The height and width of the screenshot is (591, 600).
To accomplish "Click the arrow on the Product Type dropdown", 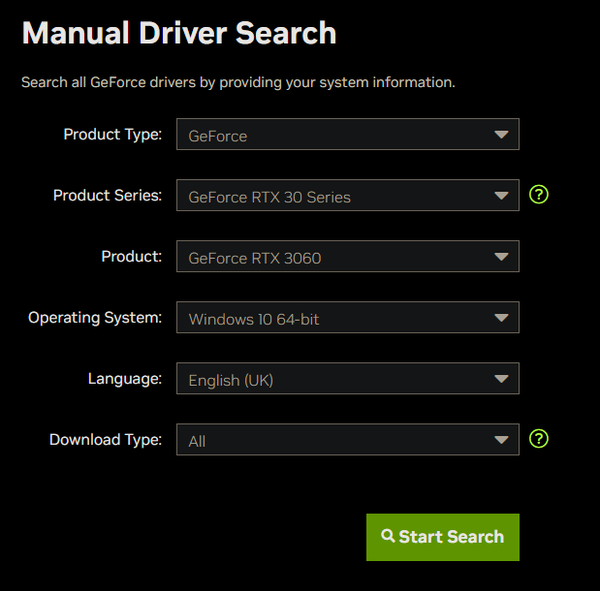I will click(x=501, y=135).
